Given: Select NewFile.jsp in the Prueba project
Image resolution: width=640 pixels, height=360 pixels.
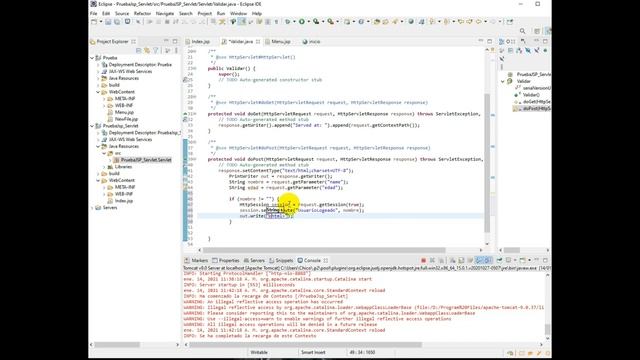Looking at the screenshot, I should click(126, 119).
